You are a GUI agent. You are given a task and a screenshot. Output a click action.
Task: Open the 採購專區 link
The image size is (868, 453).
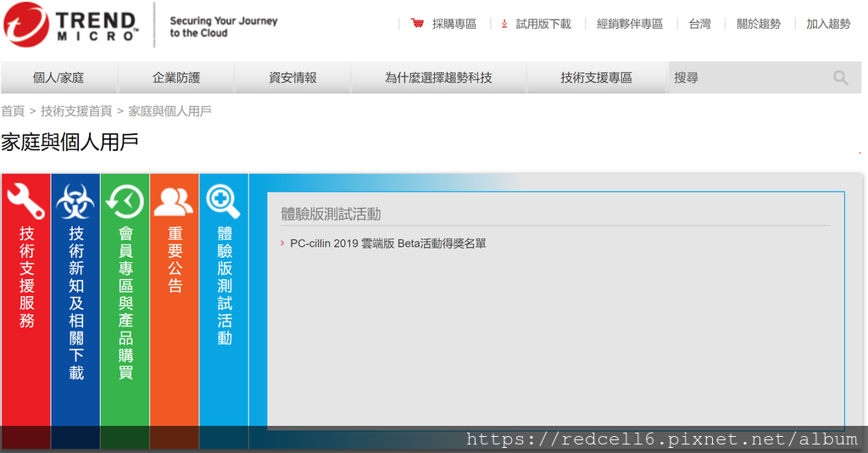click(x=454, y=24)
